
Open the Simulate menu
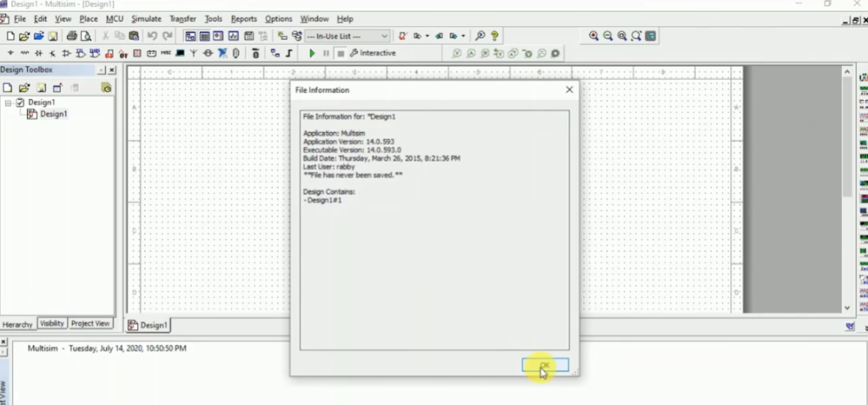[x=146, y=19]
